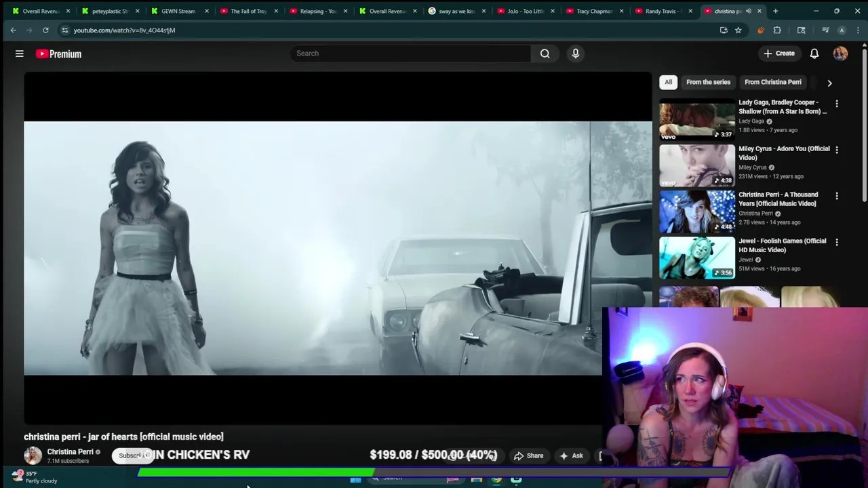Select the From the series chip
The image size is (868, 488).
(708, 82)
